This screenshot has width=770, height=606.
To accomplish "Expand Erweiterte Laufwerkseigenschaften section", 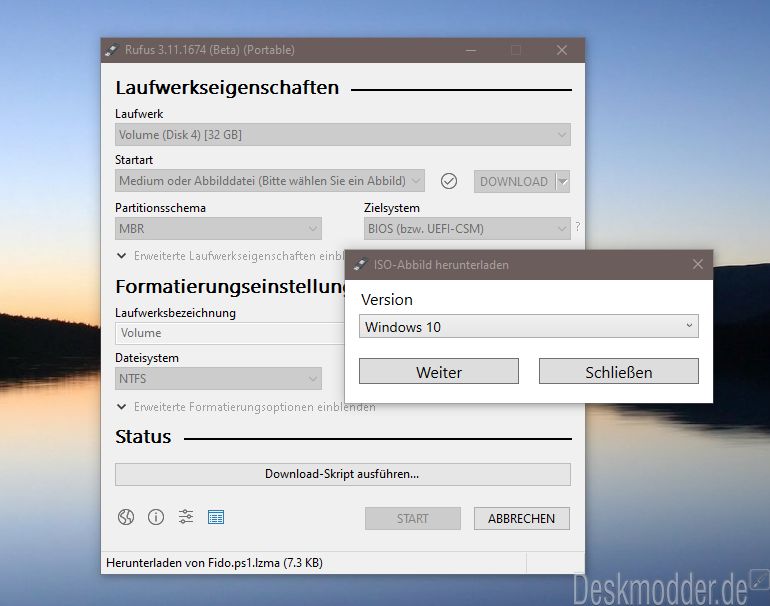I will (x=231, y=256).
